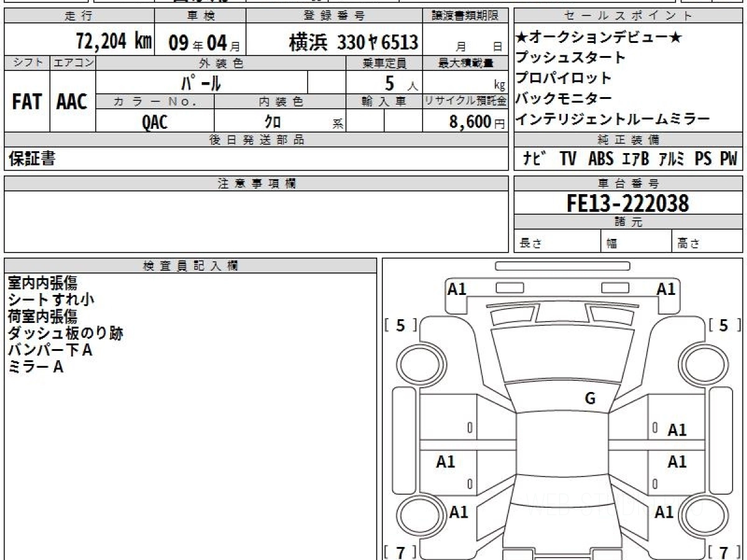Click the chassis number FE13-222038

coord(627,203)
